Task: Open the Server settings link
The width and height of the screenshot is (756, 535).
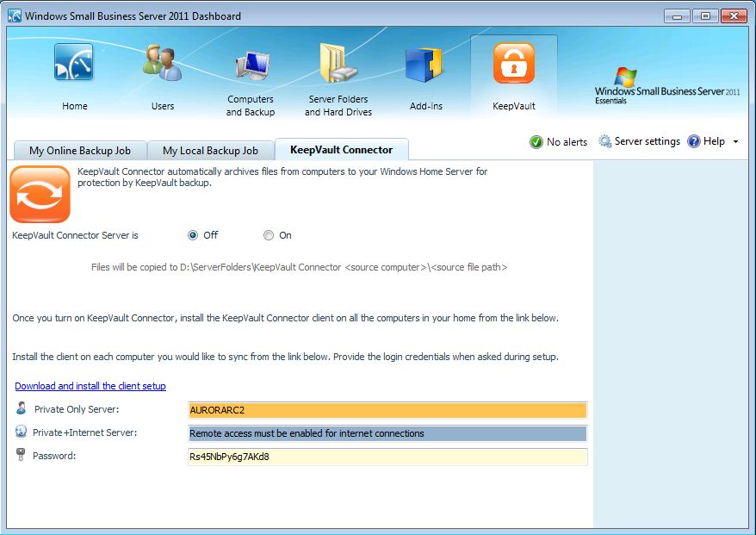Action: [x=647, y=141]
